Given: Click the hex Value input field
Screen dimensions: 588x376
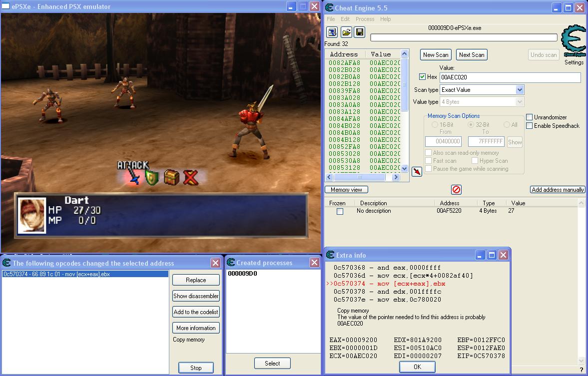Looking at the screenshot, I should click(510, 77).
